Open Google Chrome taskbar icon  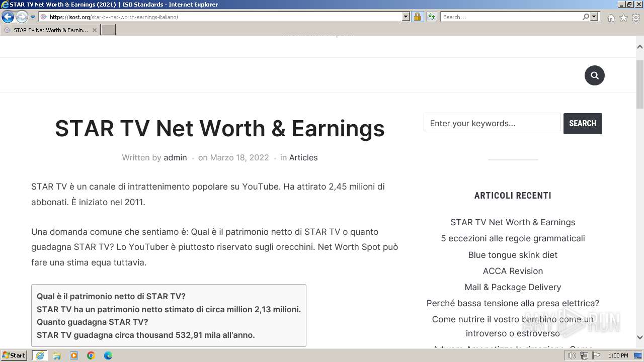pyautogui.click(x=91, y=355)
